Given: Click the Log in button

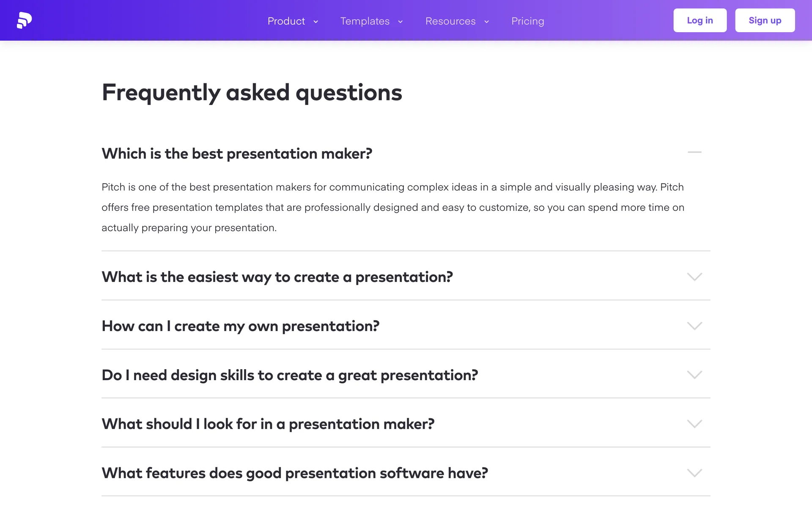Looking at the screenshot, I should (700, 20).
